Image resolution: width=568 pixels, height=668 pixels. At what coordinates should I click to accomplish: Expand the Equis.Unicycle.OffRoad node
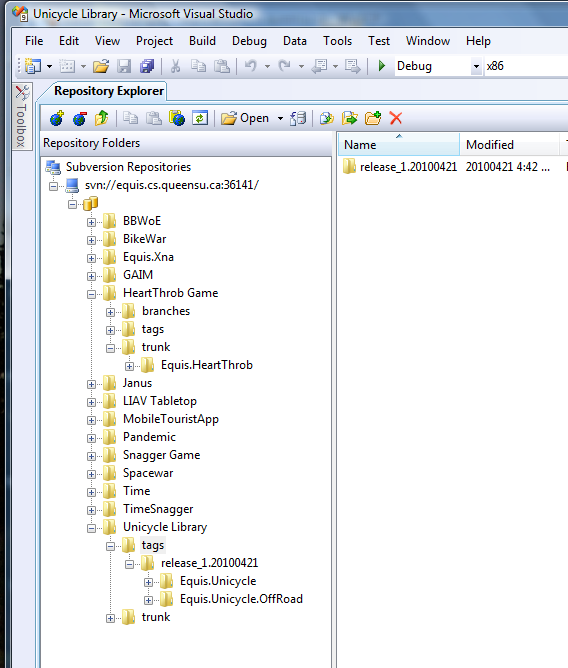[148, 600]
